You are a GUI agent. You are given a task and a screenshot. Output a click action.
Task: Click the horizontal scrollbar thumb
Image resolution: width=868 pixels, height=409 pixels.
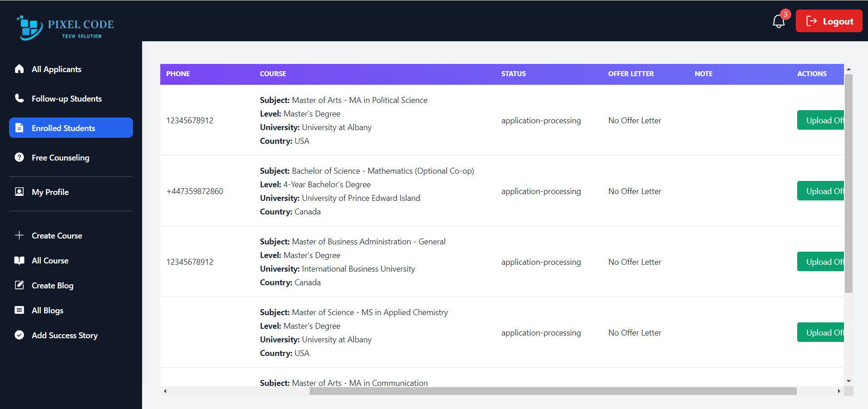(553, 391)
